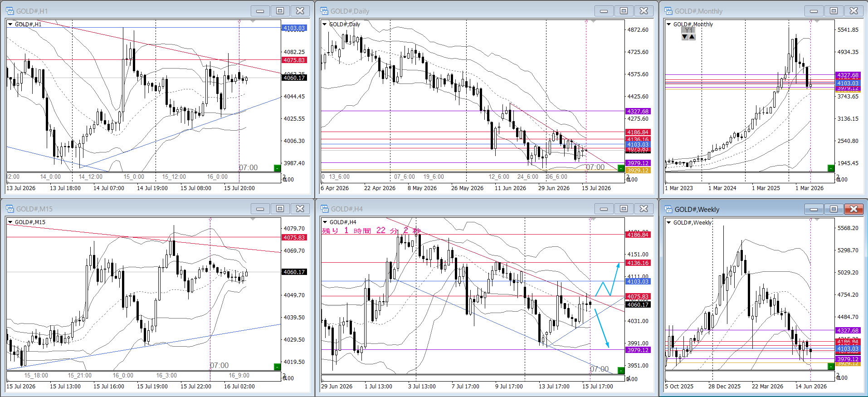Click the GOLD#,Monthly window title text
The width and height of the screenshot is (868, 397).
pos(698,11)
